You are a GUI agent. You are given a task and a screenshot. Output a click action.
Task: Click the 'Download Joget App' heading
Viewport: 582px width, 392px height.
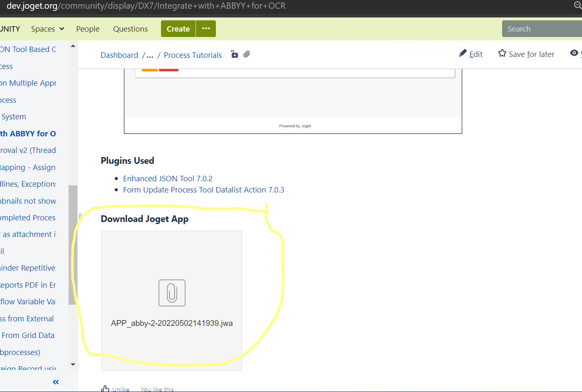click(144, 219)
